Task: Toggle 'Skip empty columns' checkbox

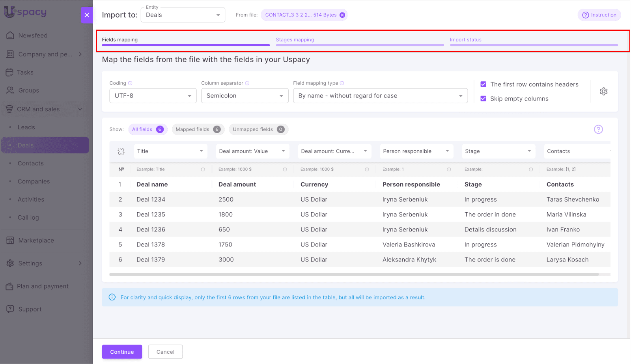Action: tap(483, 99)
